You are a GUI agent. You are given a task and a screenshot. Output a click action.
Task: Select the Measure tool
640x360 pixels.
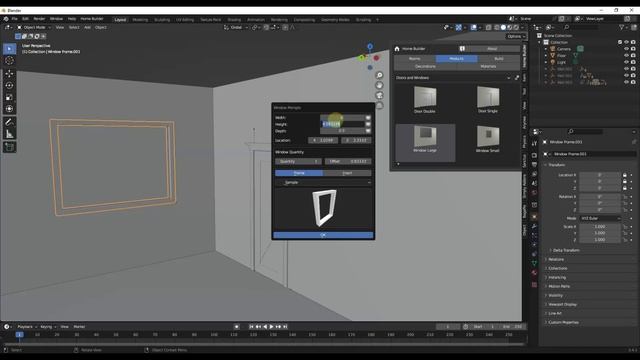9,134
